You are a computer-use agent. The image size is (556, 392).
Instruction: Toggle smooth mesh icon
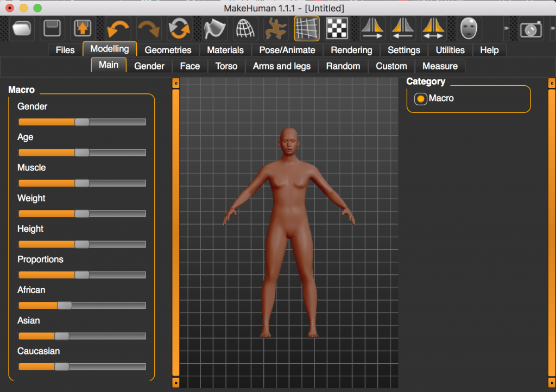216,29
